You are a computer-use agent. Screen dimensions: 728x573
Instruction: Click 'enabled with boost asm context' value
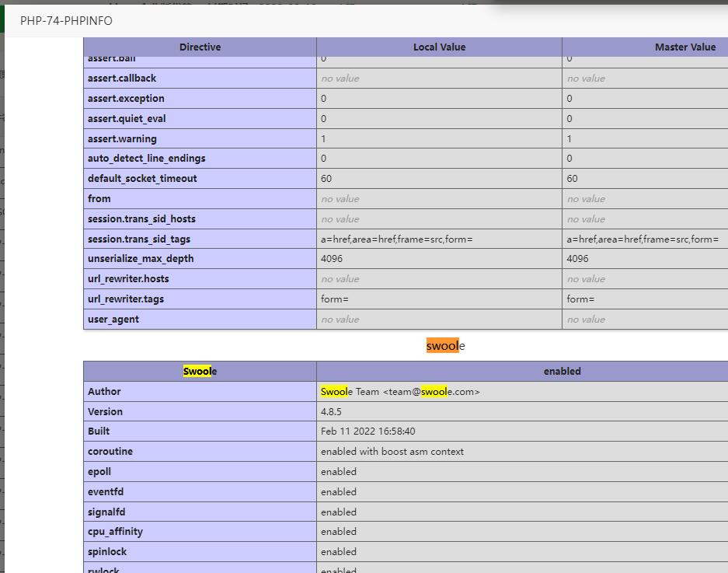point(392,452)
